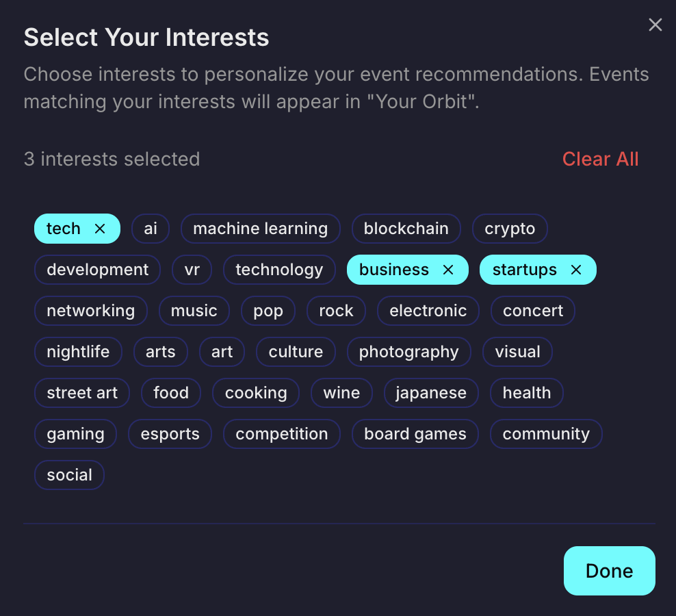This screenshot has width=676, height=616.
Task: Enable the machine learning interest
Action: (260, 229)
